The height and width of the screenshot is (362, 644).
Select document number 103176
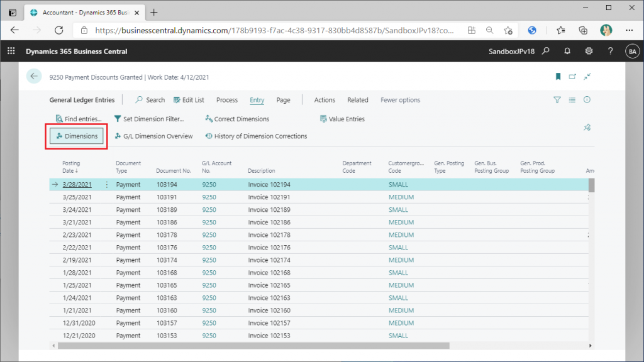point(166,248)
